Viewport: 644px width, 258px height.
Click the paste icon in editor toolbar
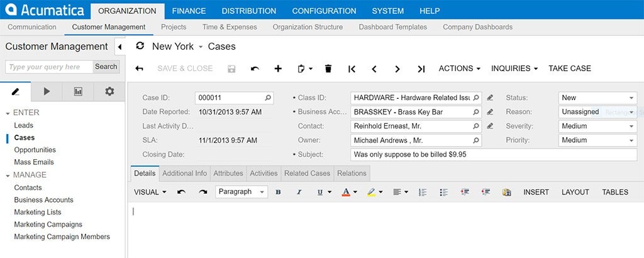(x=507, y=193)
